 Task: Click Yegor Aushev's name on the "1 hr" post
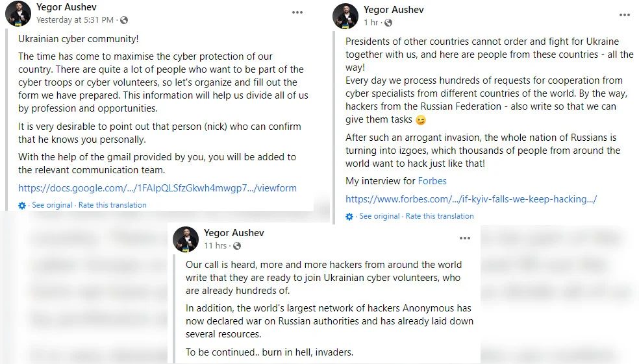pyautogui.click(x=394, y=9)
